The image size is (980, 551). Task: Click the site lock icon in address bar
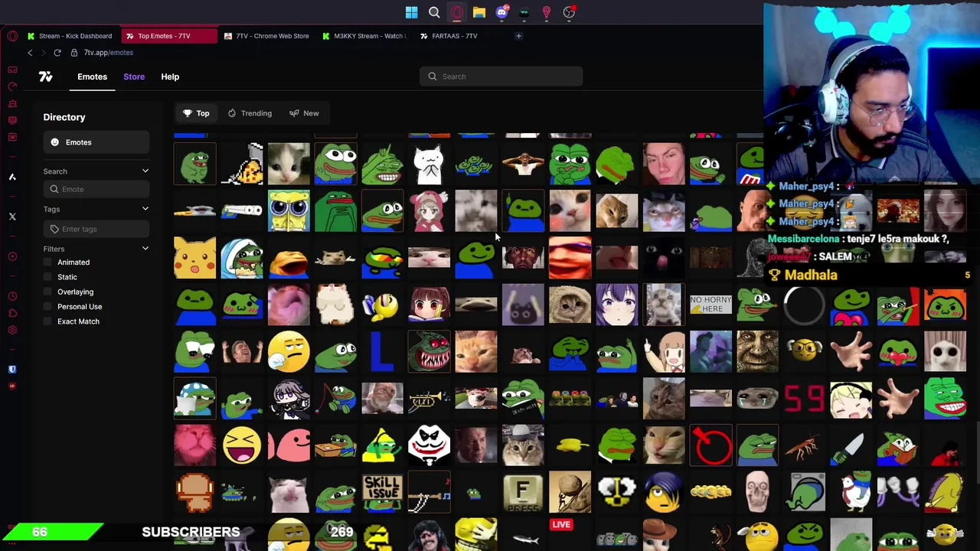click(x=74, y=53)
